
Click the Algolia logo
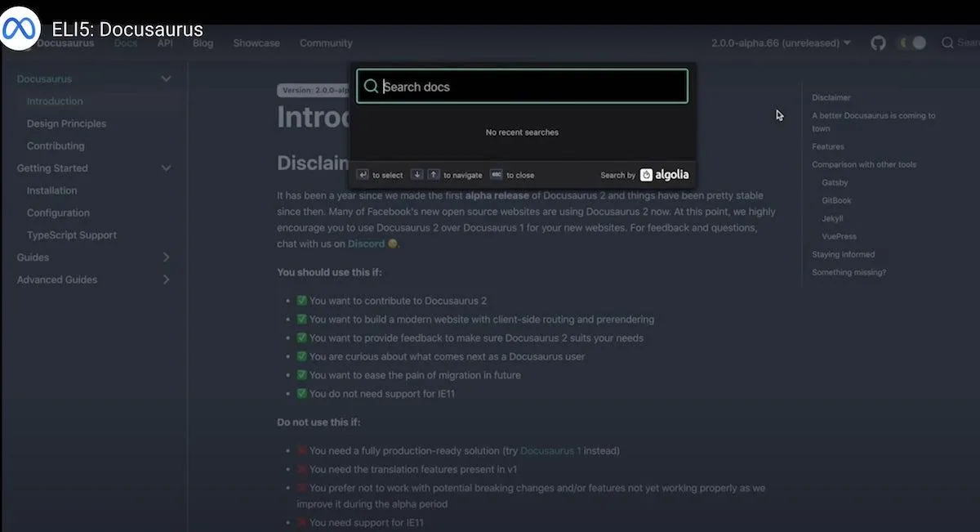click(x=664, y=174)
